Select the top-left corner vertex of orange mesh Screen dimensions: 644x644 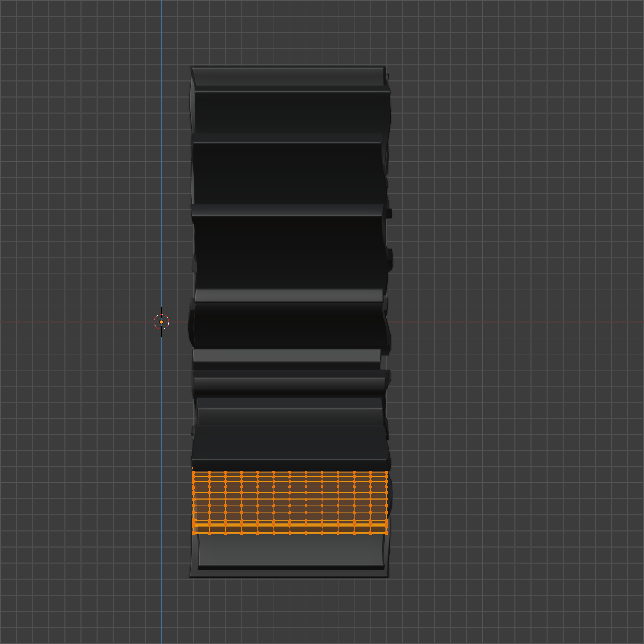point(194,473)
